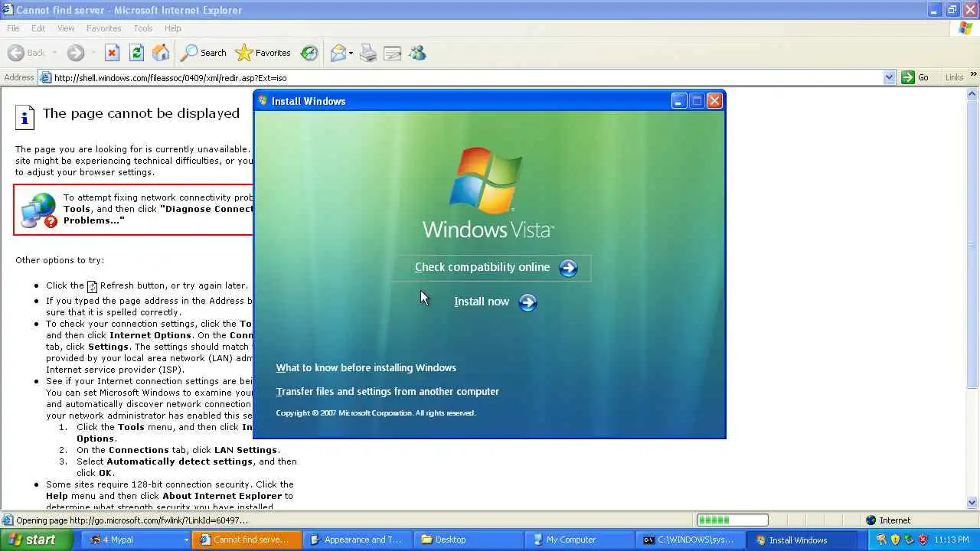Expand the Forward button history arrow

(92, 53)
